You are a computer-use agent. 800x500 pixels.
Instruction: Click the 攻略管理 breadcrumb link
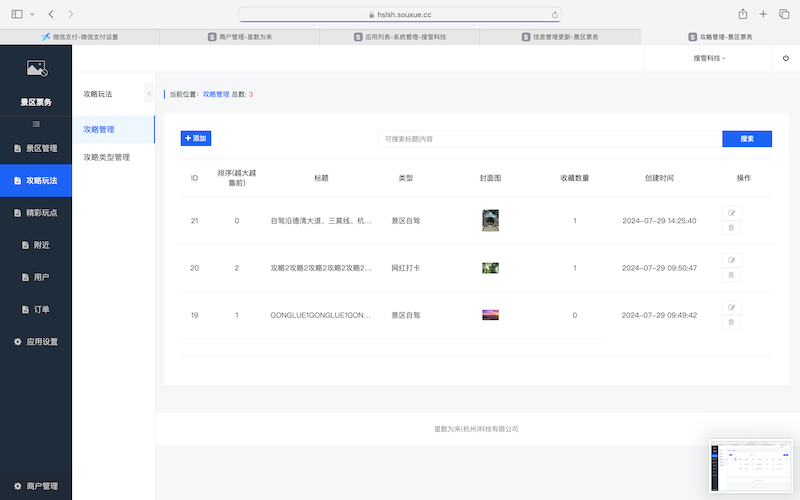click(x=216, y=94)
